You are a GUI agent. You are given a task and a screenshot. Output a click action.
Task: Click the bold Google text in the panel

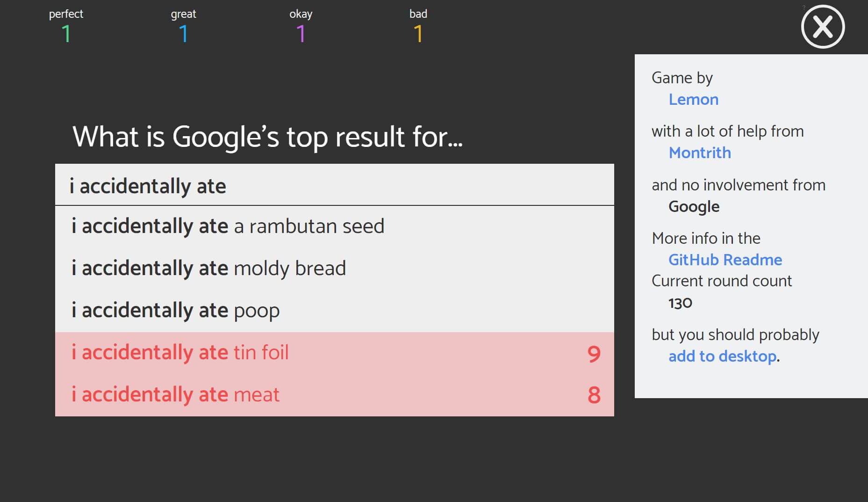tap(694, 207)
